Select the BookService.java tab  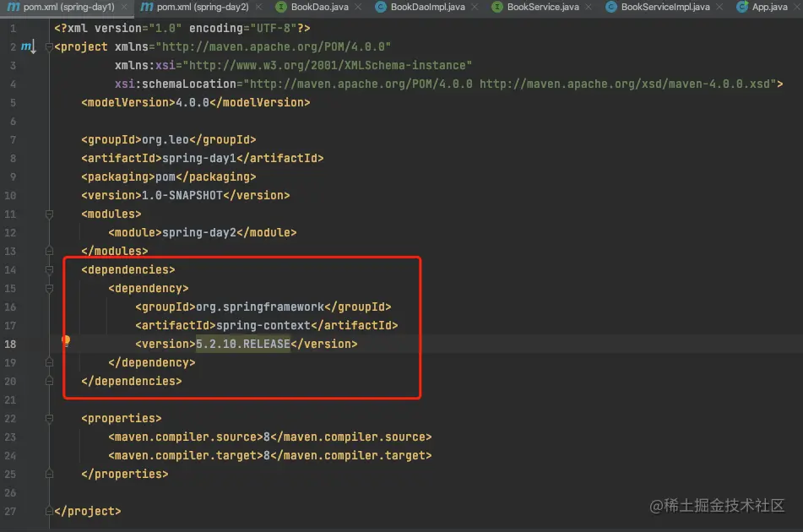click(x=543, y=7)
